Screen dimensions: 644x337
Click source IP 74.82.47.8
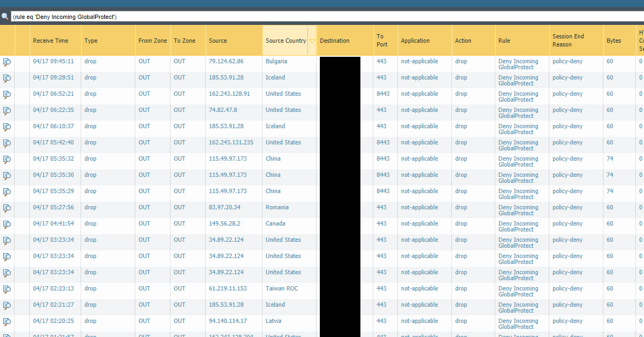pyautogui.click(x=222, y=110)
